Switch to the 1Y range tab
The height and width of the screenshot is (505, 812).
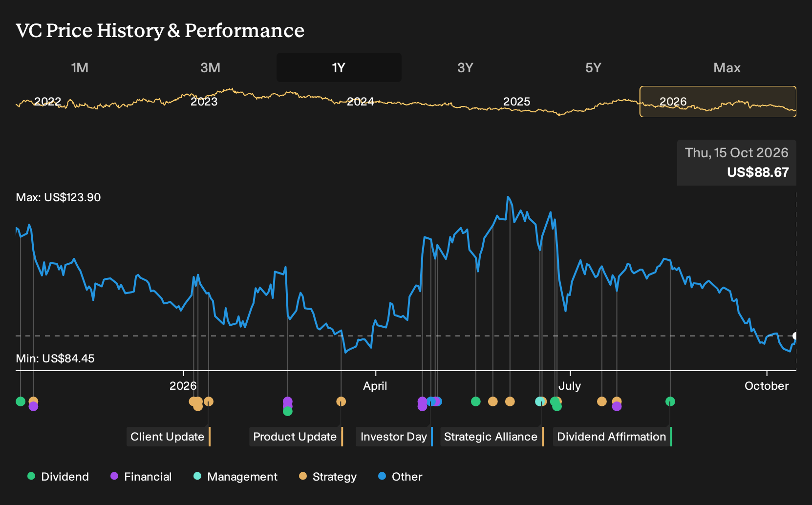pyautogui.click(x=339, y=67)
